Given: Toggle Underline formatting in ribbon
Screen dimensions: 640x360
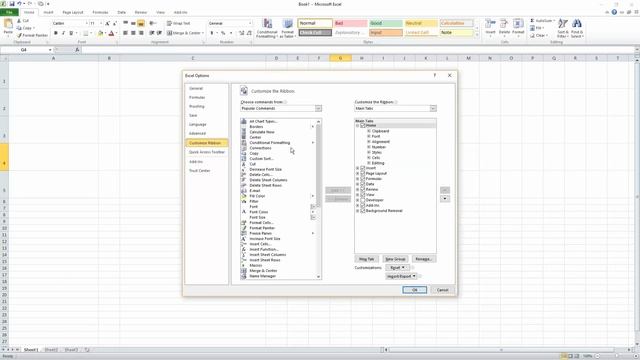Looking at the screenshot, I should tap(71, 33).
